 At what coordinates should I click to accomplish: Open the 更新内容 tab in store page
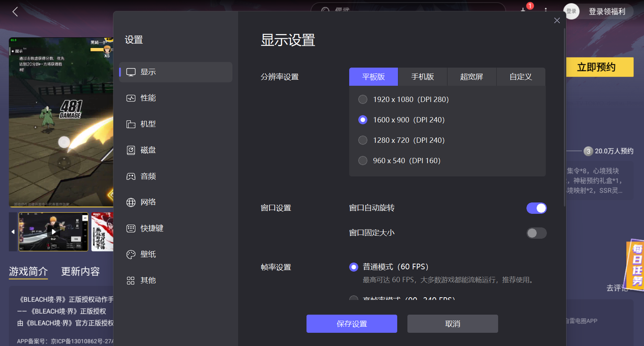[80, 272]
